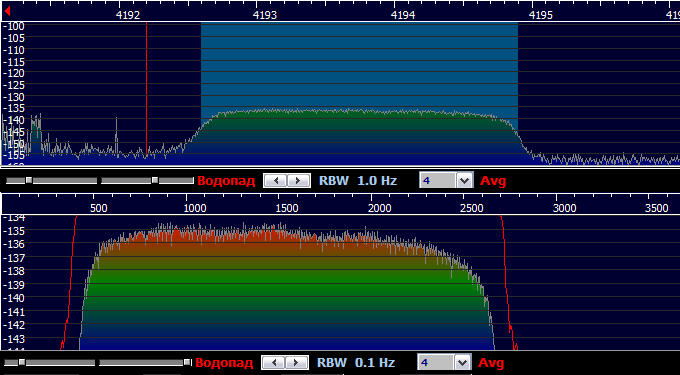Click the 1000 mark on the audio scale

click(x=195, y=209)
